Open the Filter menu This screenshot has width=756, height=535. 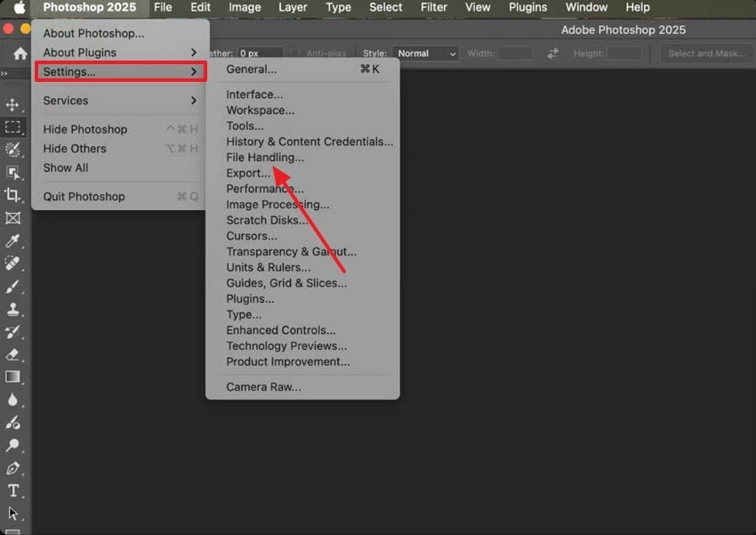click(433, 7)
